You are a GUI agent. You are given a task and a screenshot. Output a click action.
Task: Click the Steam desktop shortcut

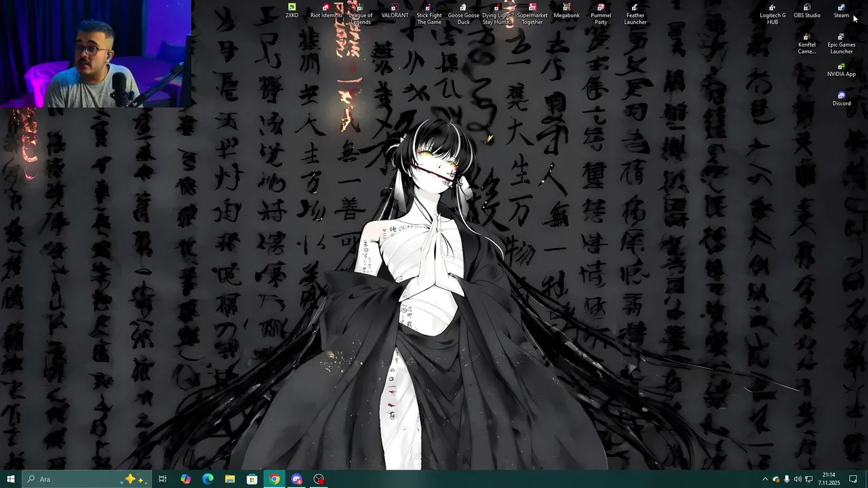pyautogui.click(x=842, y=11)
